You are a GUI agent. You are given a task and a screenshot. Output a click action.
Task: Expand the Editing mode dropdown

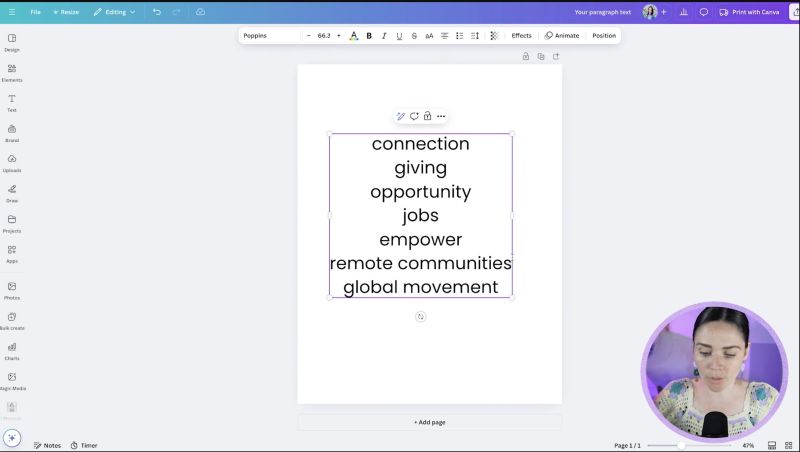pos(114,12)
